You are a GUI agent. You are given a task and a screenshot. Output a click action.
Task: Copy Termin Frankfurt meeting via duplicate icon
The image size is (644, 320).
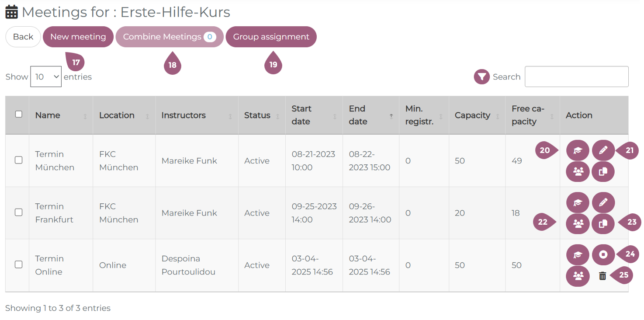coord(603,224)
